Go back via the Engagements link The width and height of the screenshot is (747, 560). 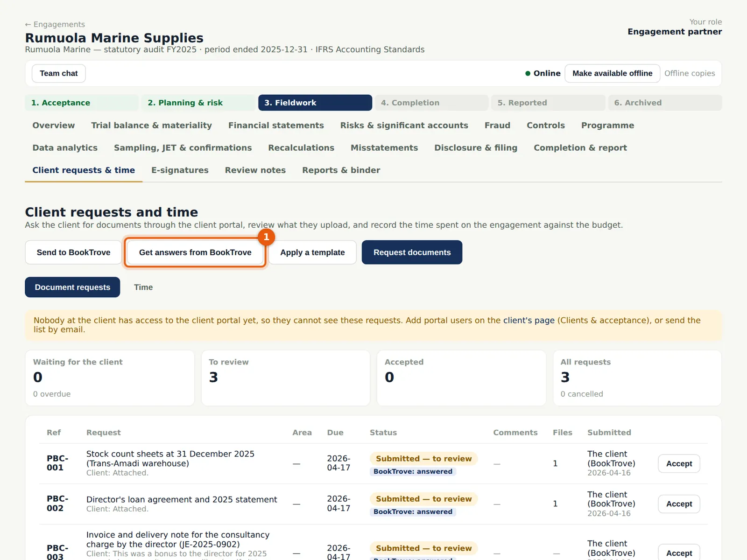pyautogui.click(x=55, y=24)
